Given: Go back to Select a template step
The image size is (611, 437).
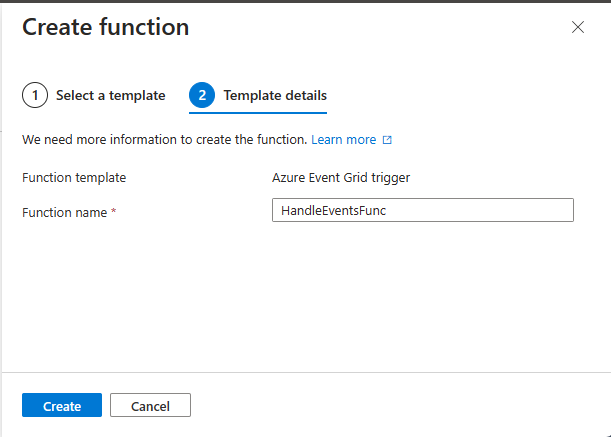Looking at the screenshot, I should tap(111, 96).
